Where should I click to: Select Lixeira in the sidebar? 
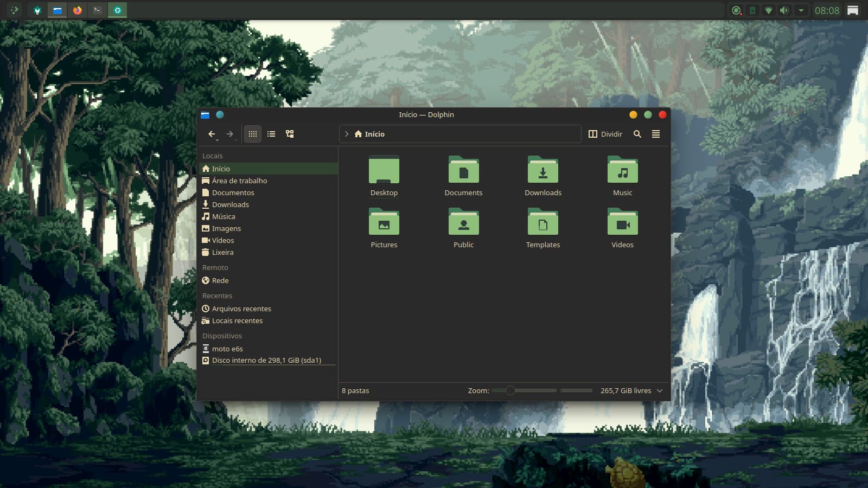222,252
